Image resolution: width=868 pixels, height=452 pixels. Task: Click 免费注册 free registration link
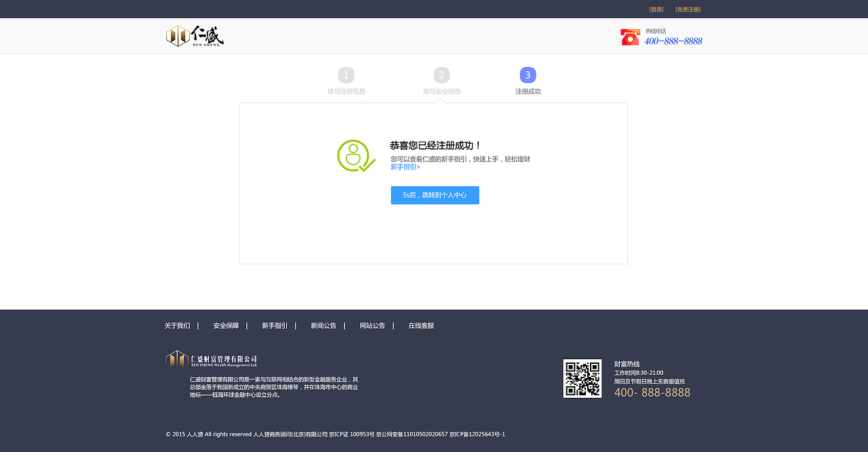click(688, 9)
